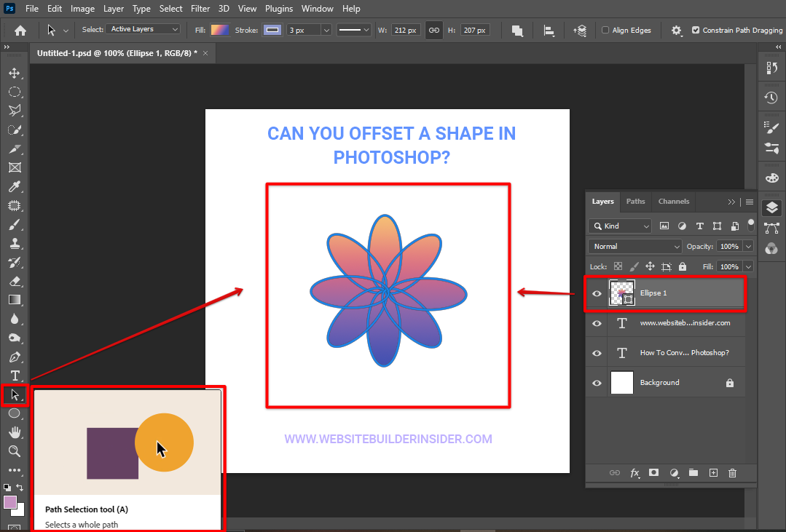Select the Horizontal Type tool
Screen dimensions: 786x532
click(14, 376)
